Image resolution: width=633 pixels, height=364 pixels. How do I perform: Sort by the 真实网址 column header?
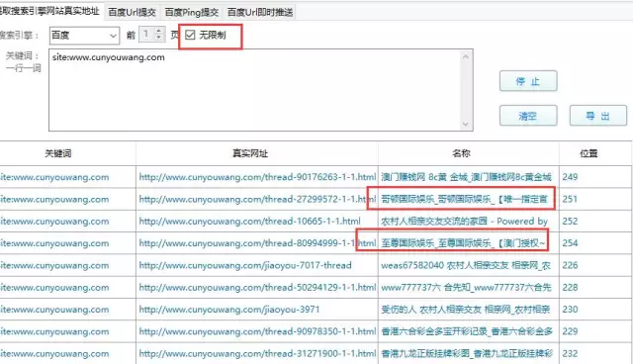(x=250, y=153)
